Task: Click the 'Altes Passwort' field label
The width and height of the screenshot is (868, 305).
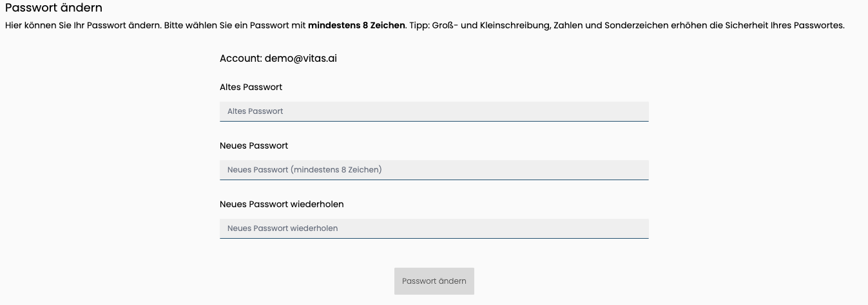Action: coord(251,87)
